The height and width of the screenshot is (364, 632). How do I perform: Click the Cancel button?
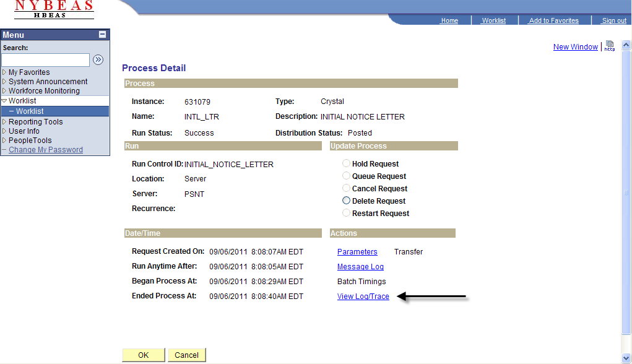pos(186,355)
